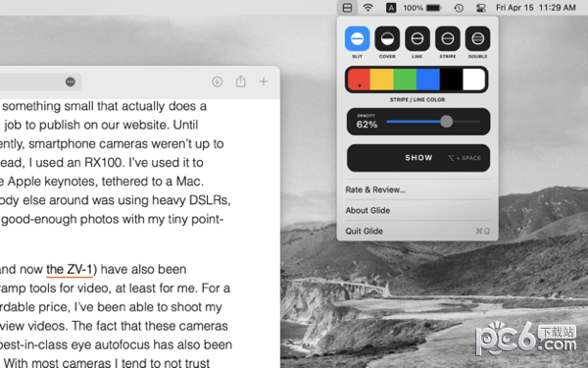The image size is (588, 368).
Task: Open the Wi-Fi menu bar icon
Action: coord(368,8)
